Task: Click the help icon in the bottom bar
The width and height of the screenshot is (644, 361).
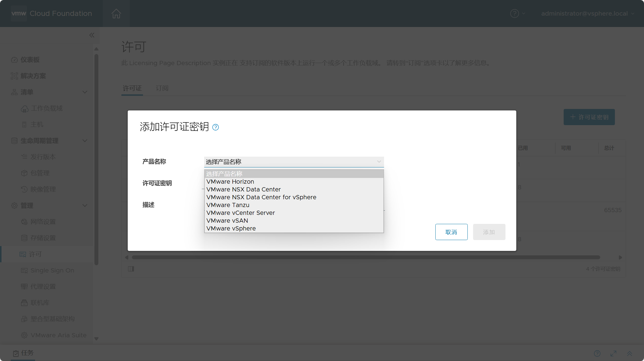Action: 597,353
